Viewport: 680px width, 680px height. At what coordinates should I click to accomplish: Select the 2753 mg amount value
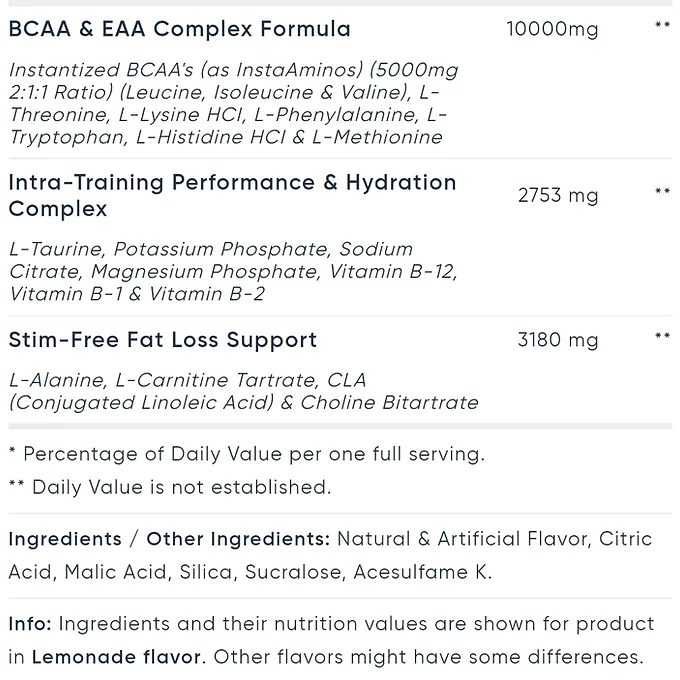point(558,196)
